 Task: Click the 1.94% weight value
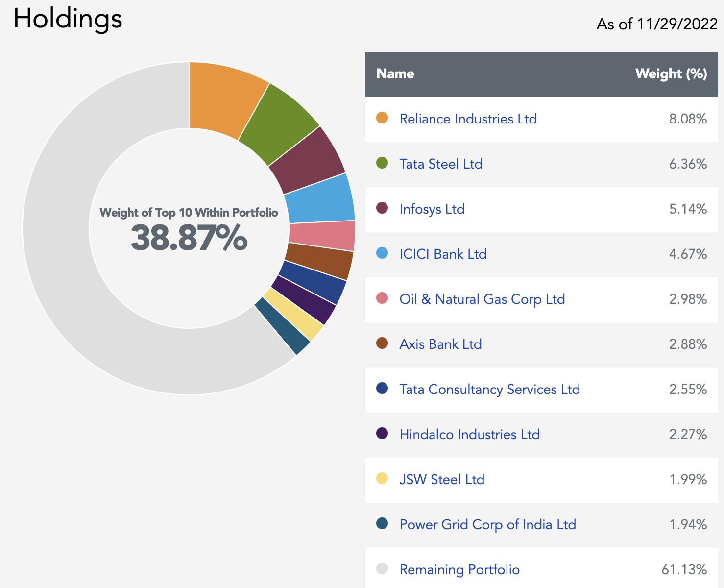pyautogui.click(x=688, y=525)
